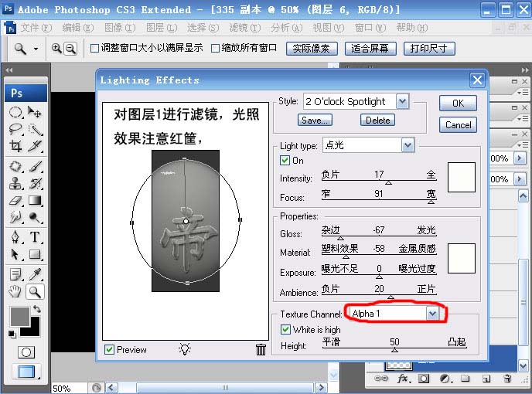Viewport: 532px width, 394px height.
Task: Click the new light bulb icon
Action: [185, 349]
